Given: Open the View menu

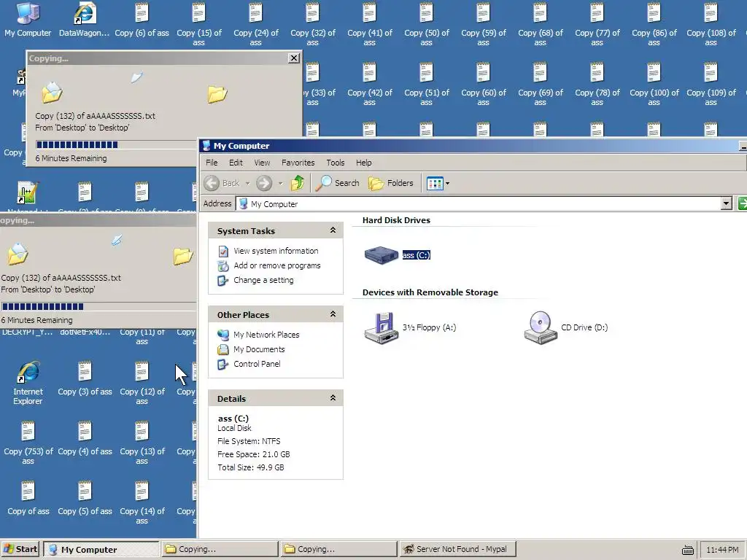Looking at the screenshot, I should (x=262, y=163).
